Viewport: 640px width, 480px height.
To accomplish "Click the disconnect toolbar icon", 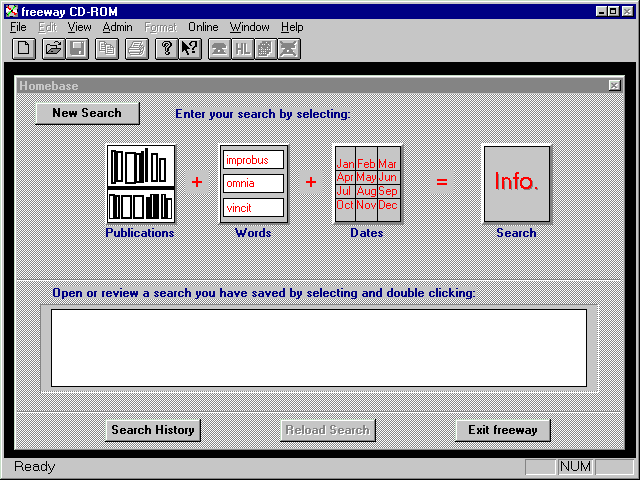I will click(x=289, y=49).
